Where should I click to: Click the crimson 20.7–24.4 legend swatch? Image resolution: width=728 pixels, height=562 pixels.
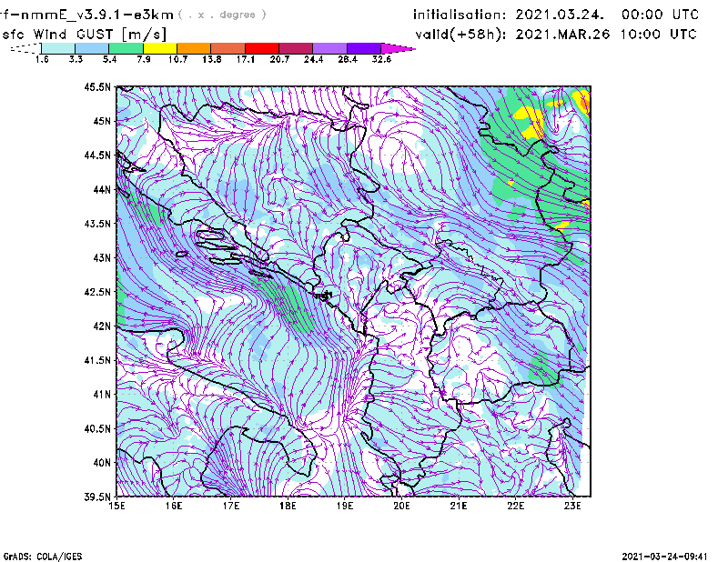[296, 48]
